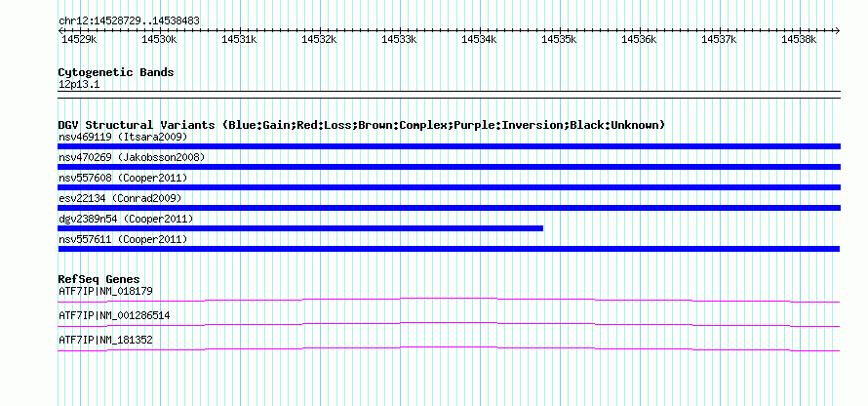
Task: Click the RefSeq Genes track title
Action: [x=99, y=279]
